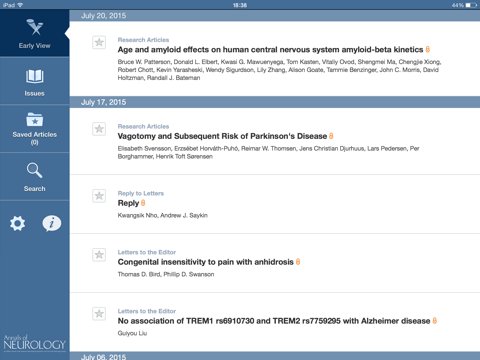This screenshot has height=360, width=480.
Task: Tap open-access icon beside Reply title
Action: coord(143,203)
